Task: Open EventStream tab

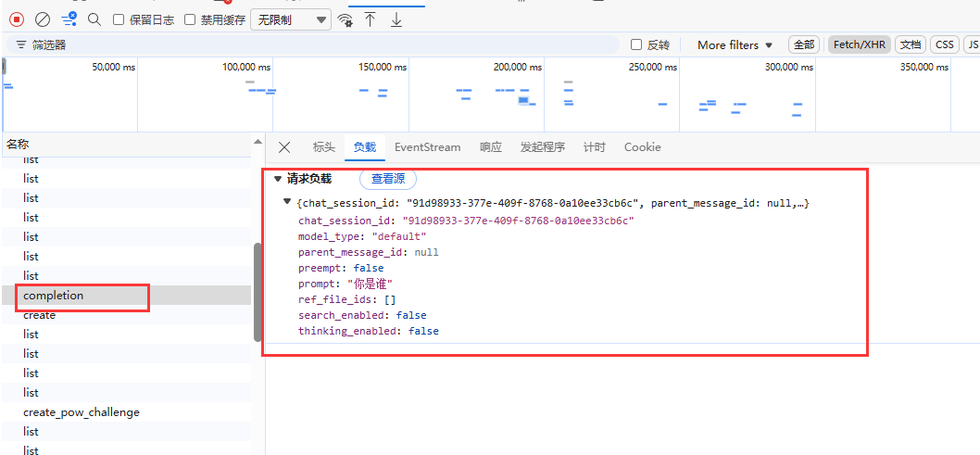Action: click(x=428, y=147)
